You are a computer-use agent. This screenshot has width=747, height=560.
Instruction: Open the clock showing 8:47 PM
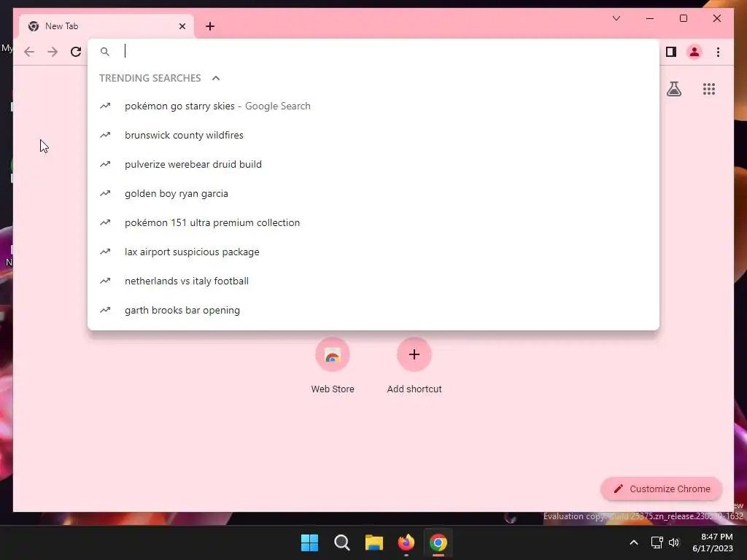(x=713, y=542)
